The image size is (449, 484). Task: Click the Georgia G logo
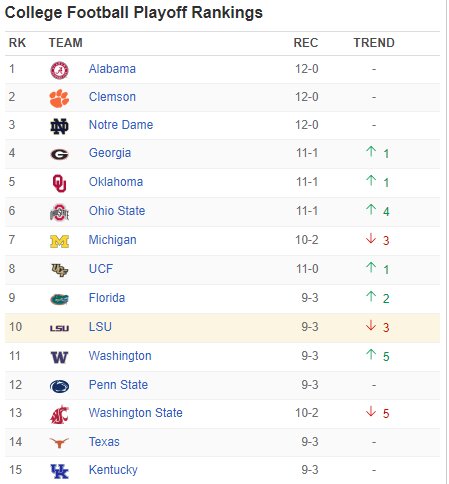coord(59,154)
